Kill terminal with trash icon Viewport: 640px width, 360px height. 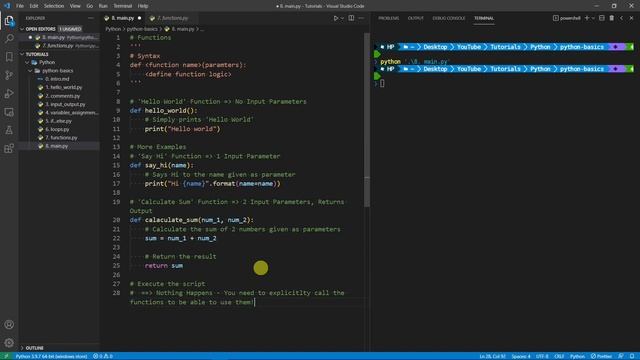[611, 18]
